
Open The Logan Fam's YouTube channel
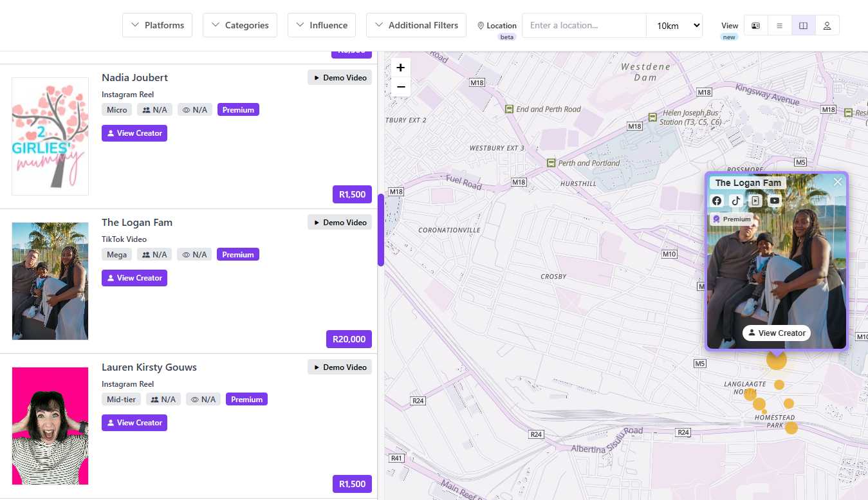click(x=774, y=200)
